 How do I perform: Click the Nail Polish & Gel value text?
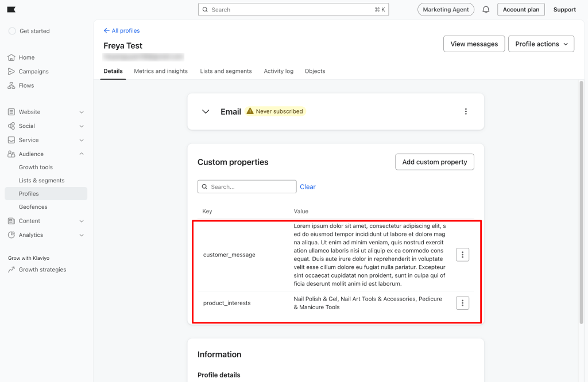(x=368, y=303)
